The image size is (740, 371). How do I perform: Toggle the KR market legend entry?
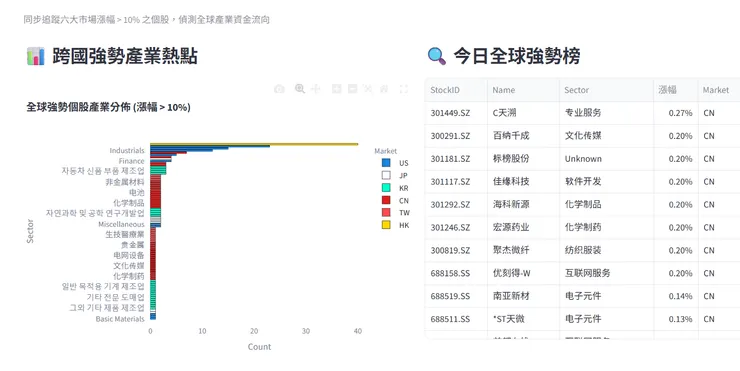coord(395,188)
